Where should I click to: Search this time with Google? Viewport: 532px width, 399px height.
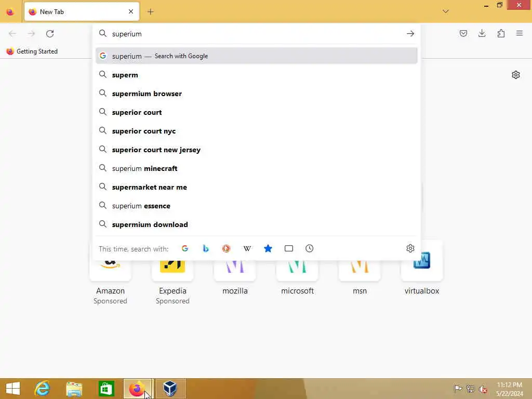[x=185, y=248]
